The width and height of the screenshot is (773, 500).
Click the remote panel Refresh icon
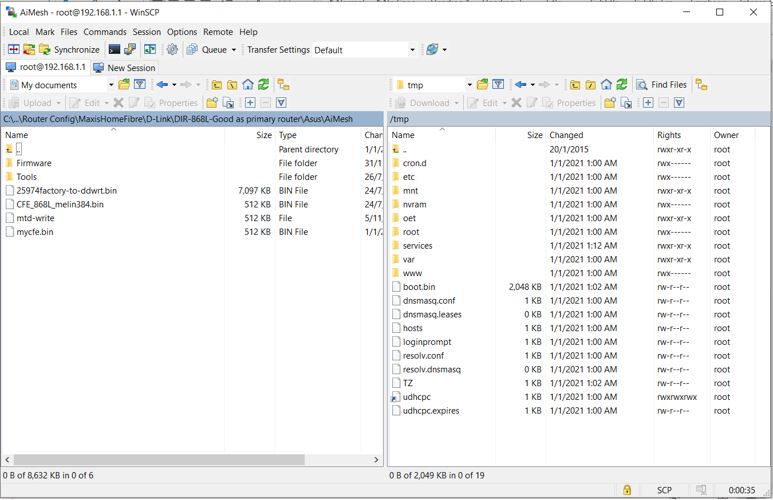[x=621, y=85]
